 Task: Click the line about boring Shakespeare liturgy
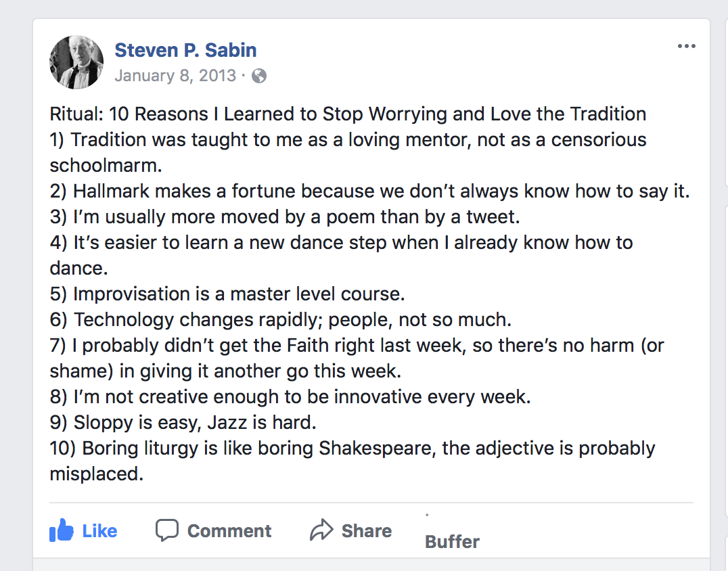click(x=352, y=449)
